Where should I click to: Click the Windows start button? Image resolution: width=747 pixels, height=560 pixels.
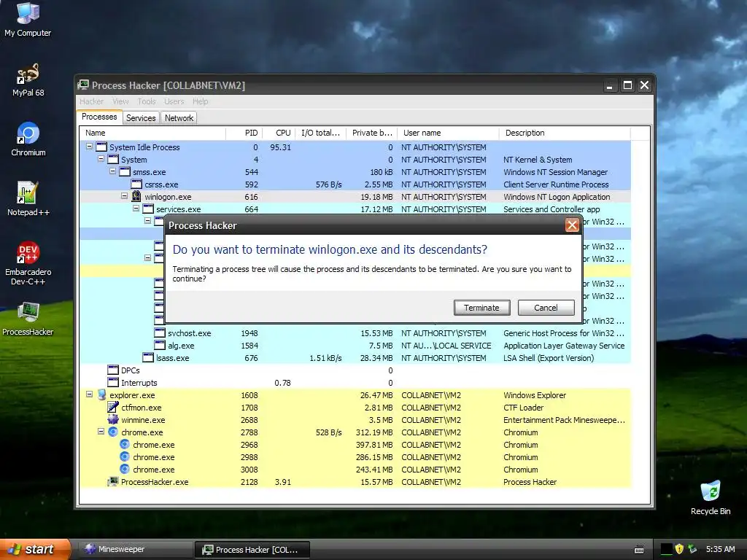[35, 549]
